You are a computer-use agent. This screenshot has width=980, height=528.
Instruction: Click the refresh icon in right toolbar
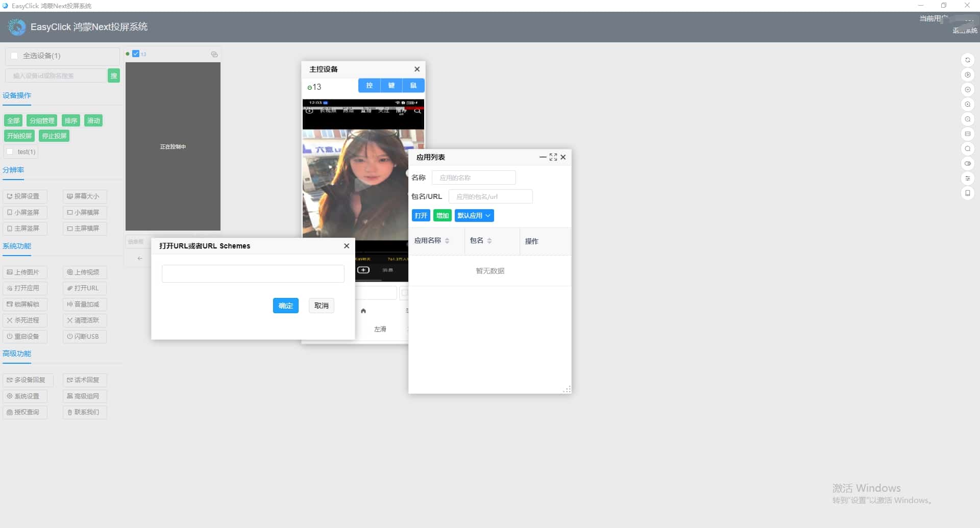pyautogui.click(x=967, y=60)
